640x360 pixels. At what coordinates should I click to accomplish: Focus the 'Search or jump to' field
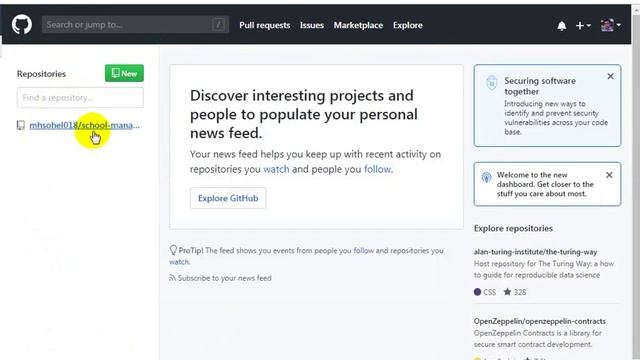pyautogui.click(x=135, y=24)
